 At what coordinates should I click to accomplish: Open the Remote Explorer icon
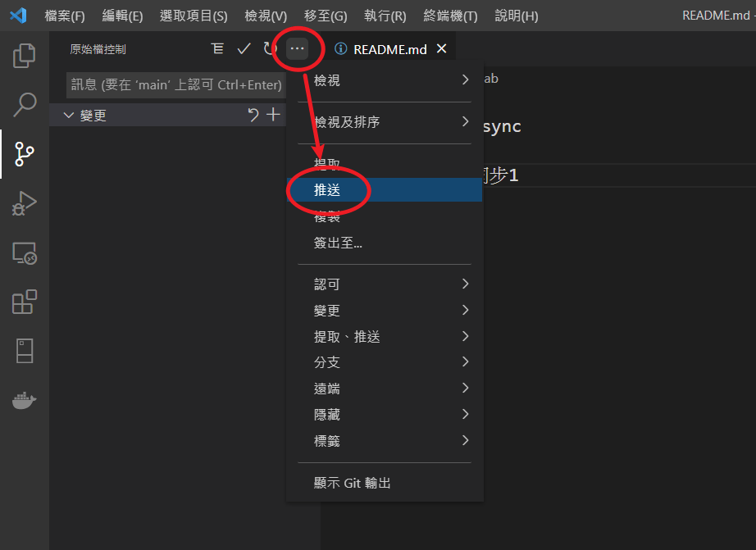[x=24, y=252]
